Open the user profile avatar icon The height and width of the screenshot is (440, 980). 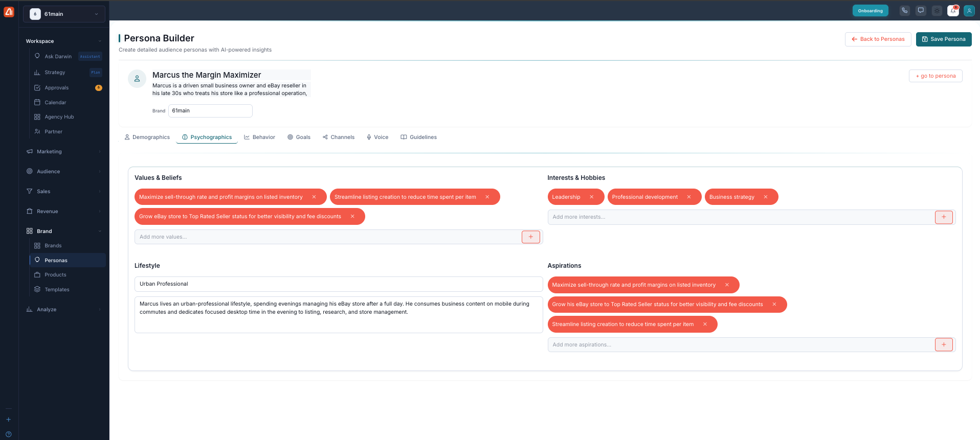(969, 11)
